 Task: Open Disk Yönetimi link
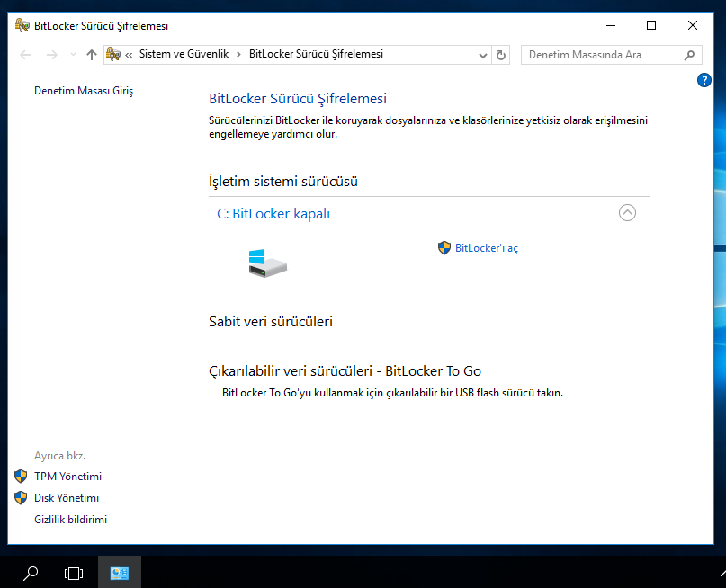pos(67,498)
